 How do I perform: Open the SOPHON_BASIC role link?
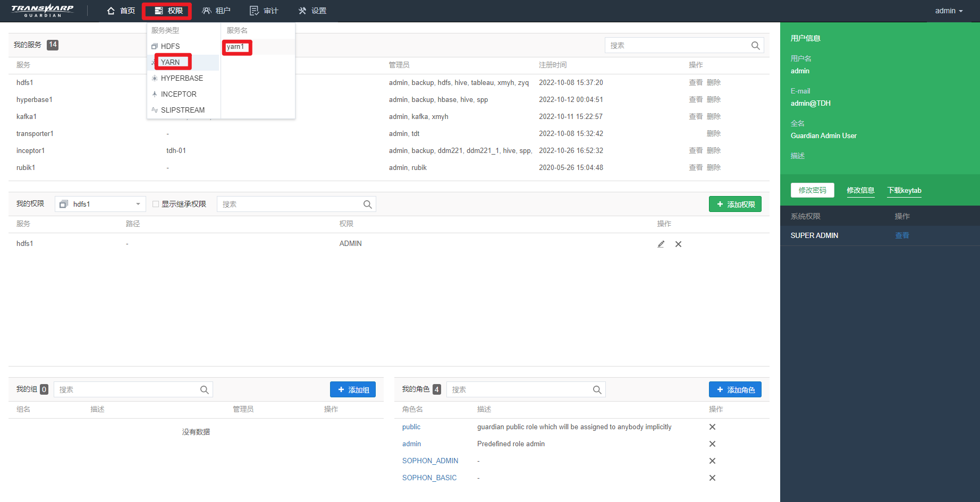(429, 478)
